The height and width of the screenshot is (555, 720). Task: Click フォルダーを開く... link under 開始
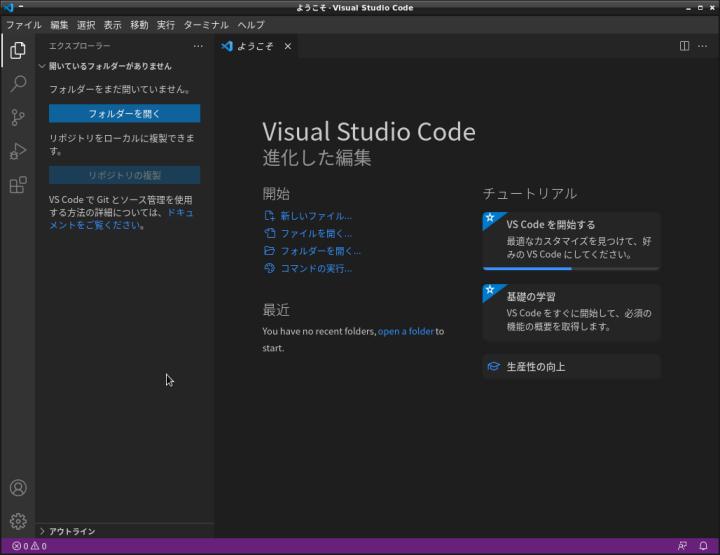pyautogui.click(x=320, y=251)
